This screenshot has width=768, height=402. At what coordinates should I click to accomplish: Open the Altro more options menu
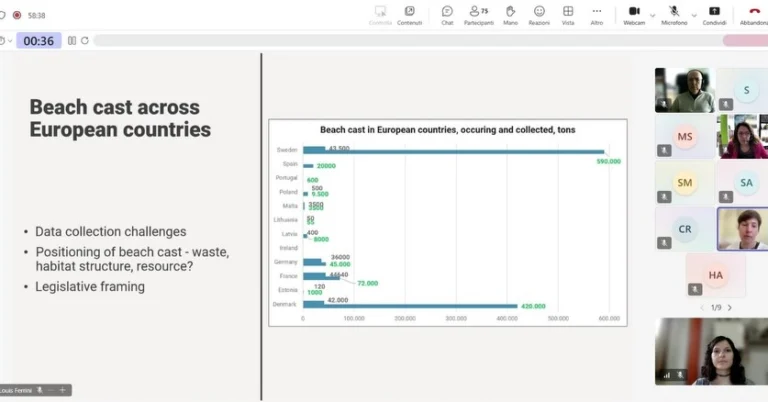coord(597,14)
